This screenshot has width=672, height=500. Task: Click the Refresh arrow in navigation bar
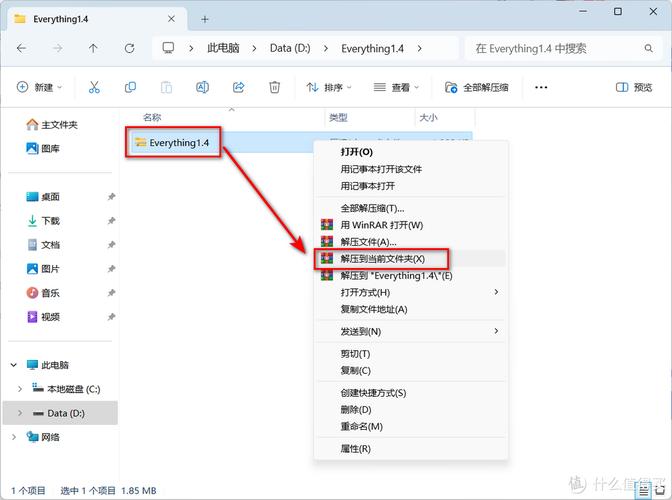129,48
